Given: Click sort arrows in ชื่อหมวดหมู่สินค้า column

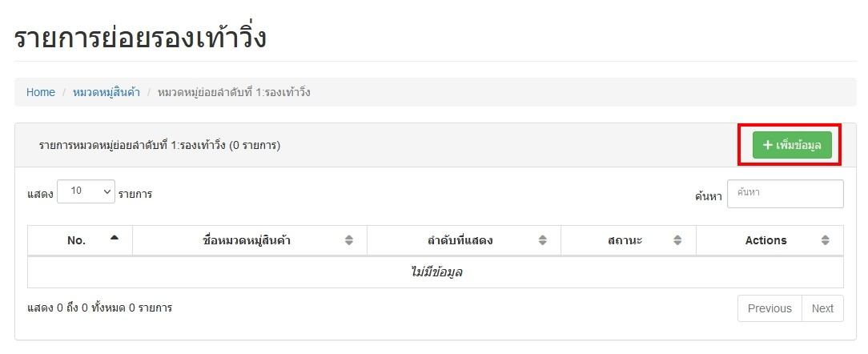Looking at the screenshot, I should point(349,240).
